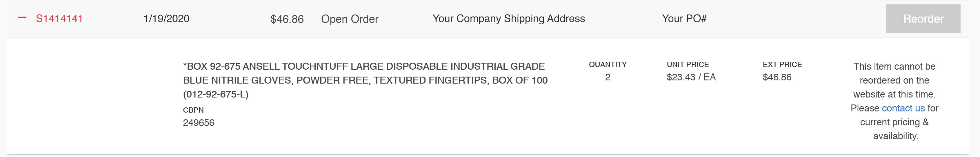Viewport: 980px width, 157px height.
Task: Select CBPN value 249656
Action: pos(199,123)
